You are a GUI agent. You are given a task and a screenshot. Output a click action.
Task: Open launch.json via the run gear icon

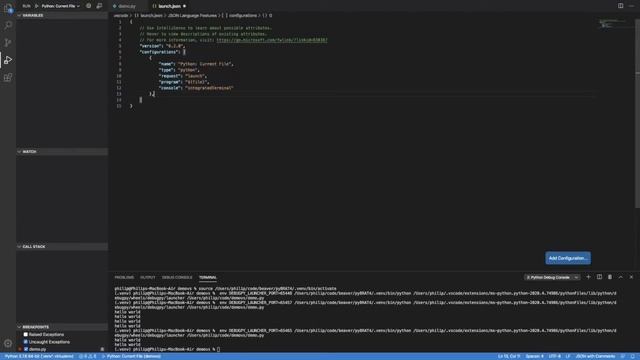click(89, 6)
